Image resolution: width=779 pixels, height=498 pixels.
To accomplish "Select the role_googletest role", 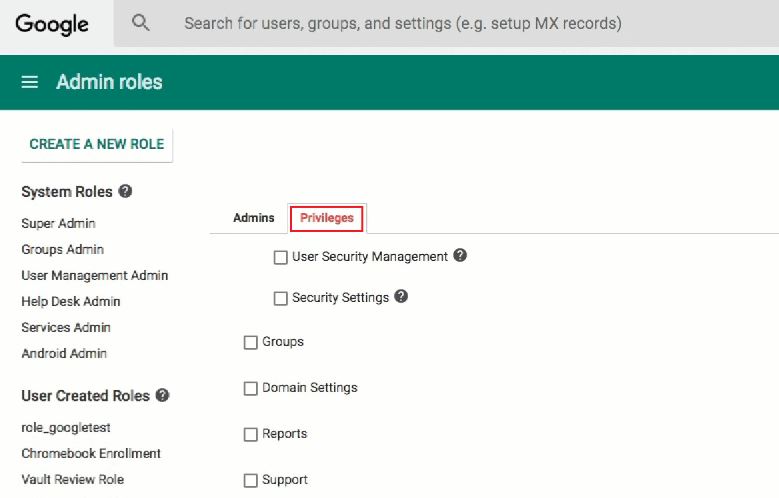I will coord(66,427).
